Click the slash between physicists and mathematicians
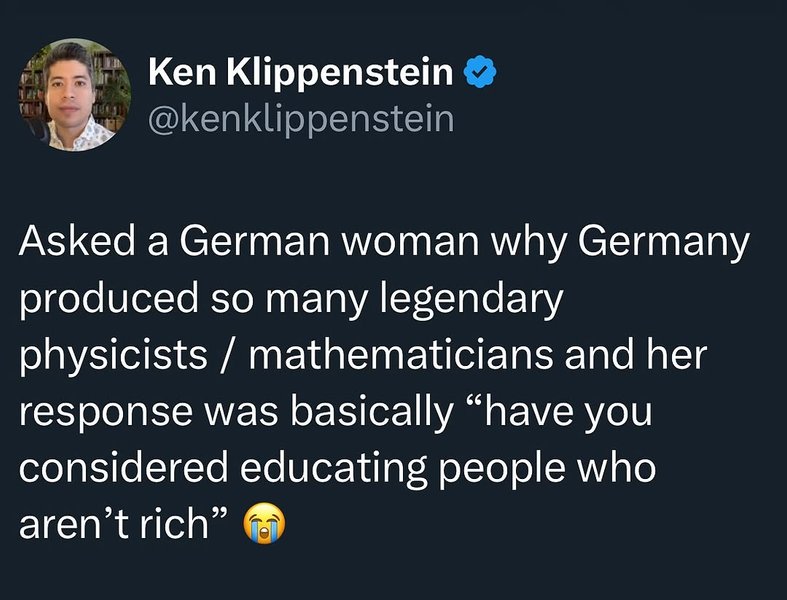The width and height of the screenshot is (787, 600). point(222,355)
